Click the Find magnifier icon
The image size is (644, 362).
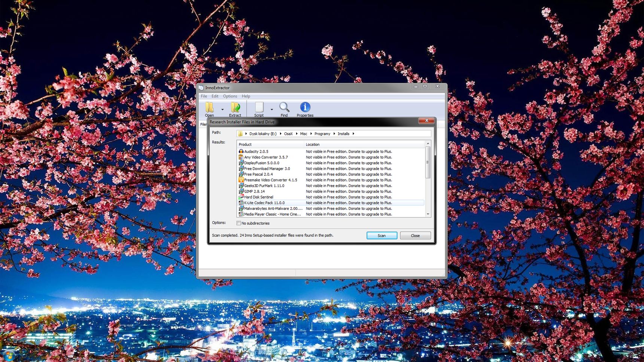[x=284, y=107]
